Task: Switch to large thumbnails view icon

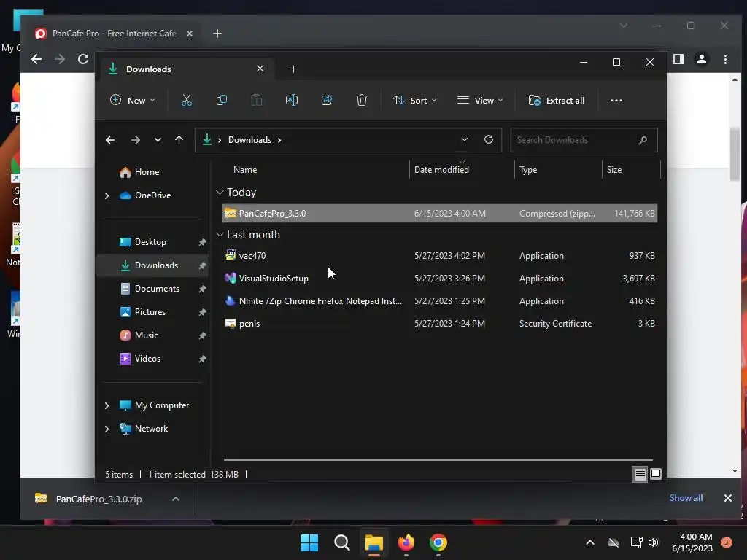Action: coord(656,474)
